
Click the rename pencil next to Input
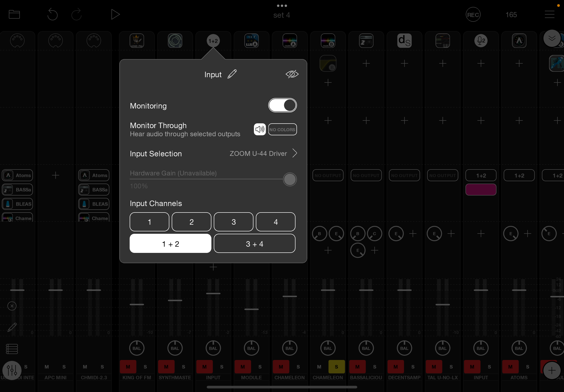[232, 74]
